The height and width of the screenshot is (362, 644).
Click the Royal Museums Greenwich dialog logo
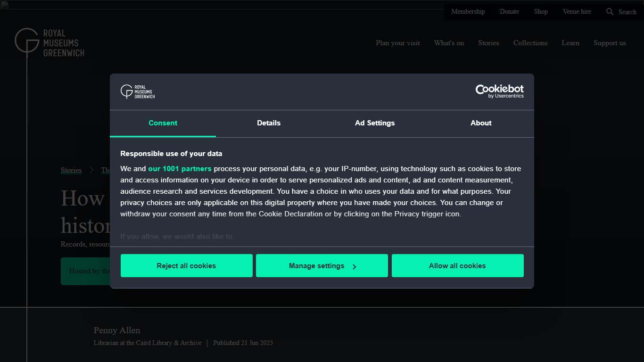138,91
